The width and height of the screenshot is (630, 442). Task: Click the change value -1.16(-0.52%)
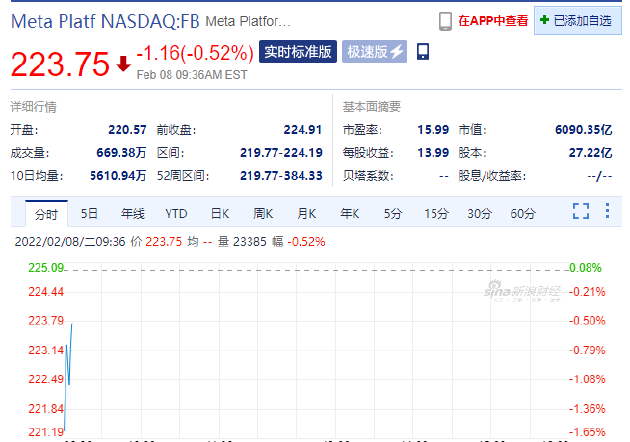[195, 53]
